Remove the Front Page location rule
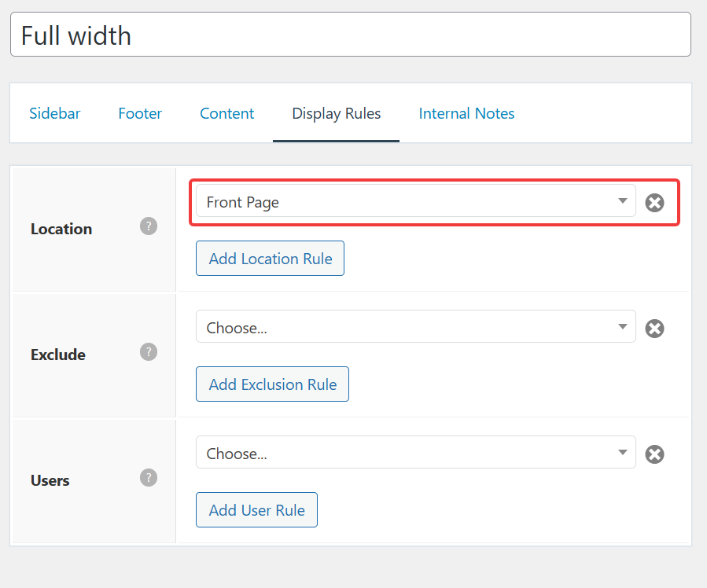This screenshot has width=707, height=588. pyautogui.click(x=654, y=203)
